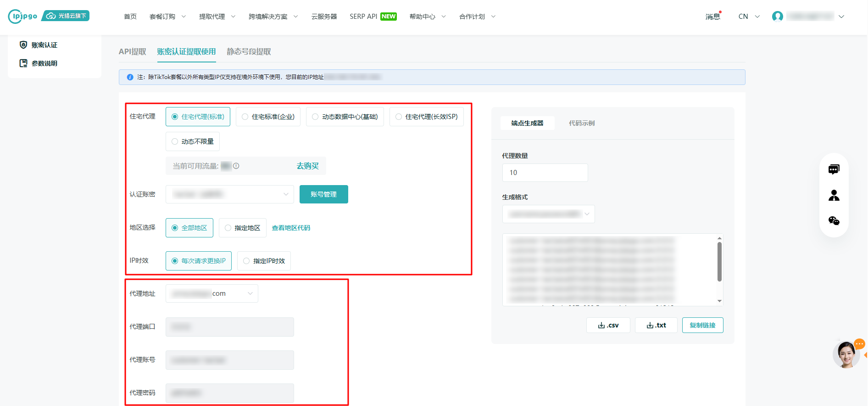Click the user avatar icon in header
This screenshot has height=406, width=868.
coord(777,17)
